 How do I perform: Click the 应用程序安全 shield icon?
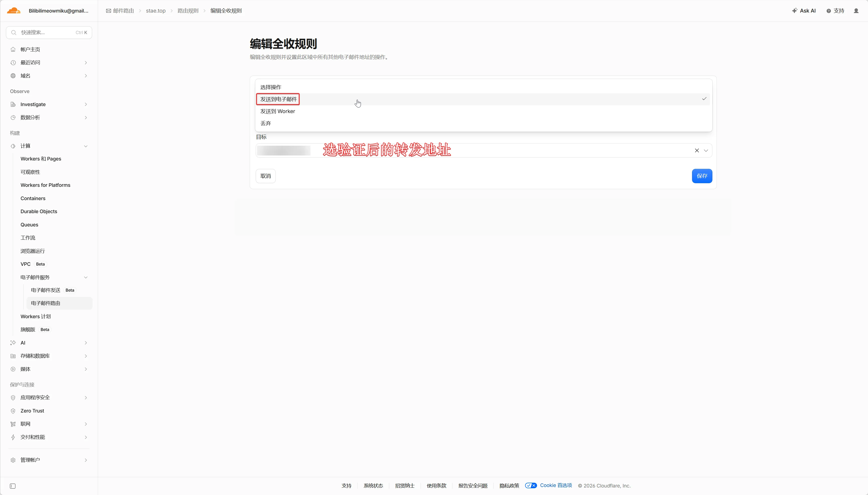coord(13,398)
